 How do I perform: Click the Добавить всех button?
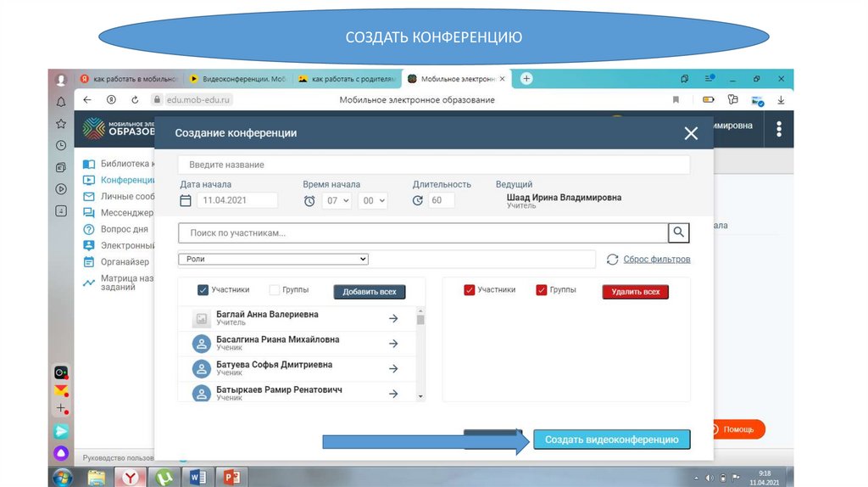click(370, 292)
